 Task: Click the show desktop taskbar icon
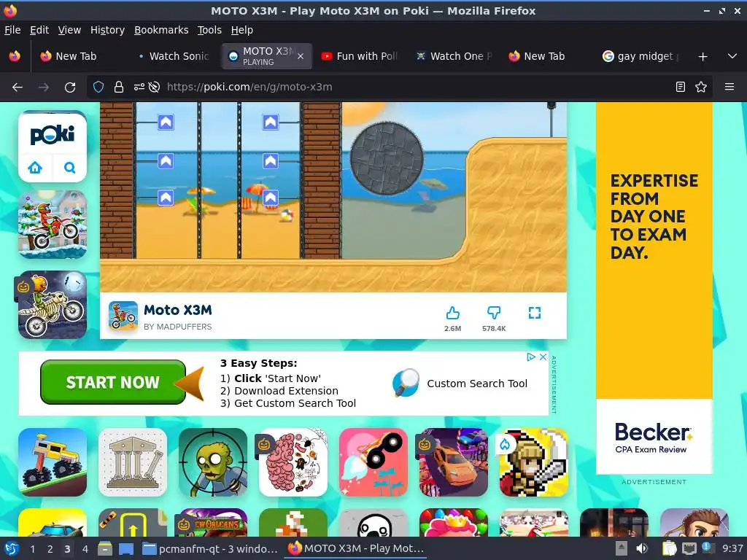(x=126, y=548)
